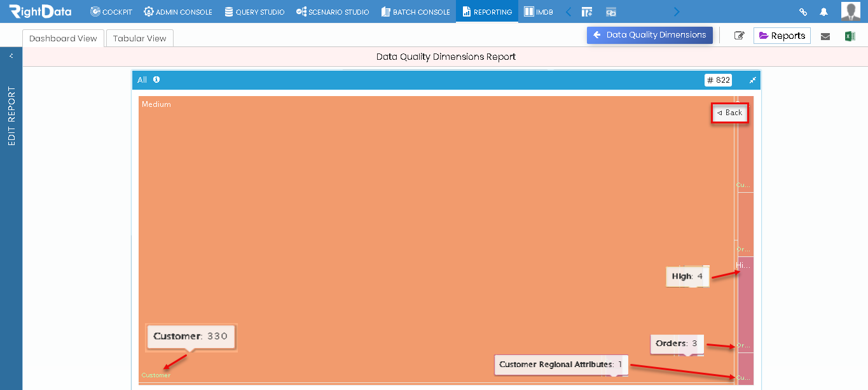This screenshot has height=390, width=868.
Task: Open the Admin Console menu
Action: coord(178,12)
